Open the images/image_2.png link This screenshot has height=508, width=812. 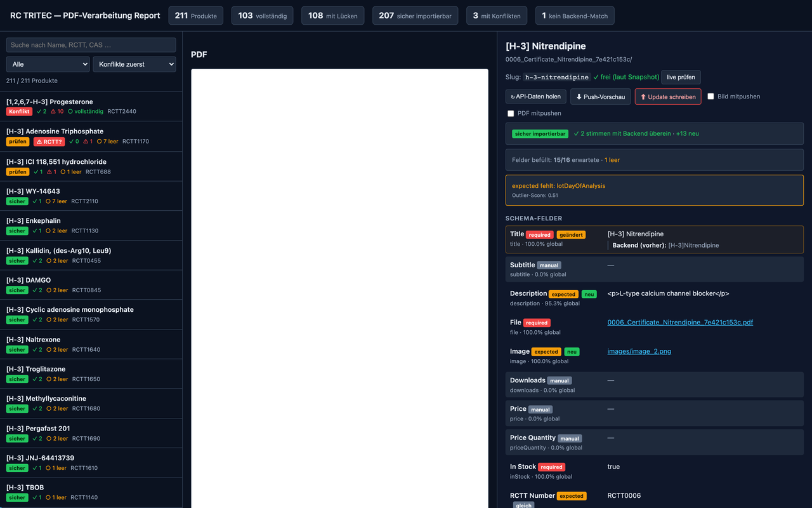[639, 351]
